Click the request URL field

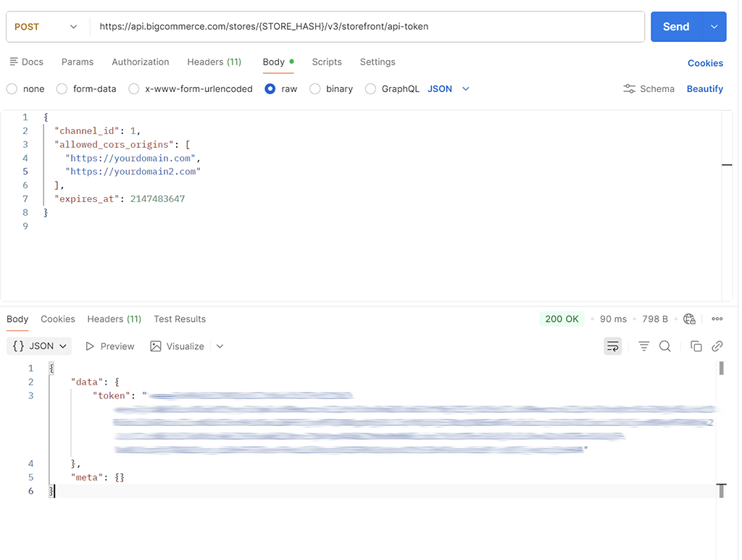point(367,27)
